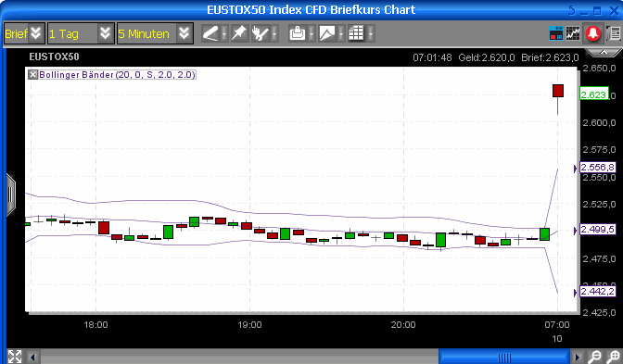The width and height of the screenshot is (623, 364).
Task: Open the news list icon
Action: pos(614,33)
